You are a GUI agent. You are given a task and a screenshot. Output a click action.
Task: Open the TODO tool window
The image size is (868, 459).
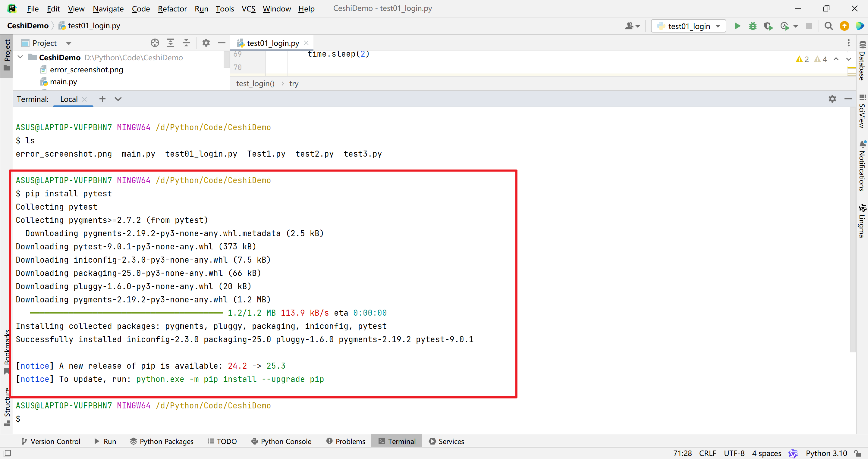222,441
